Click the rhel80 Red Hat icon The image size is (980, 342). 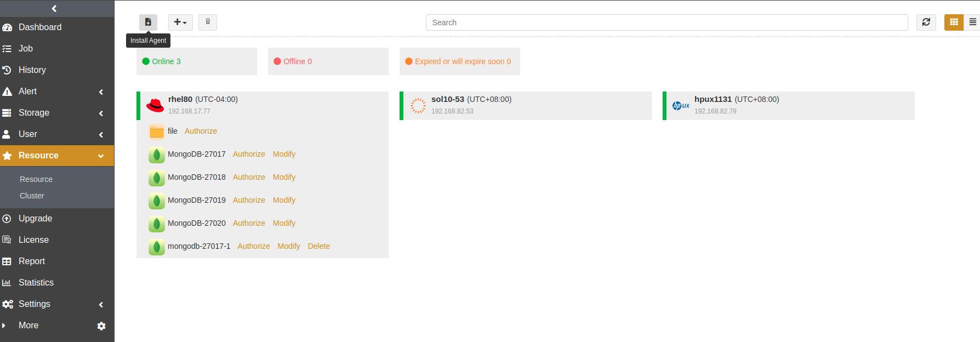click(155, 105)
